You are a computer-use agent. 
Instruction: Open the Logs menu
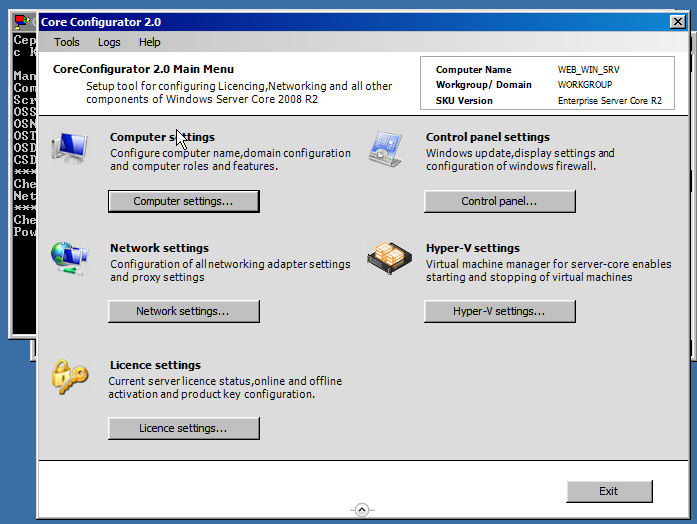coord(109,42)
